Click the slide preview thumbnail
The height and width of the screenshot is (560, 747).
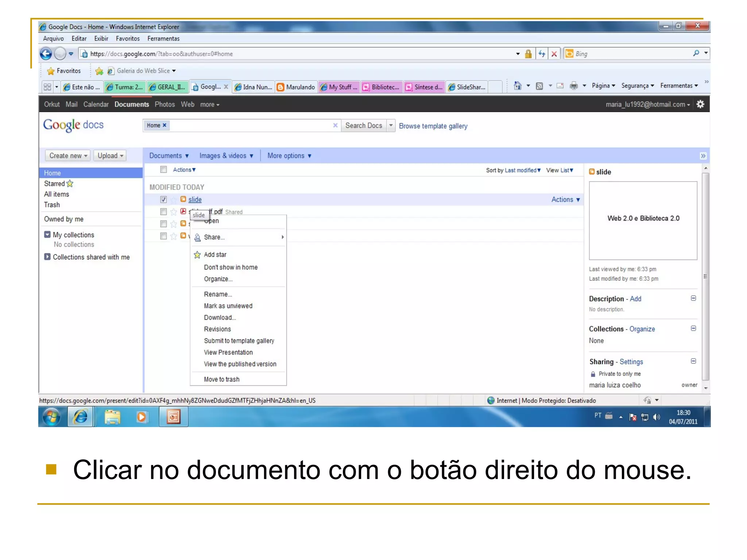click(643, 221)
